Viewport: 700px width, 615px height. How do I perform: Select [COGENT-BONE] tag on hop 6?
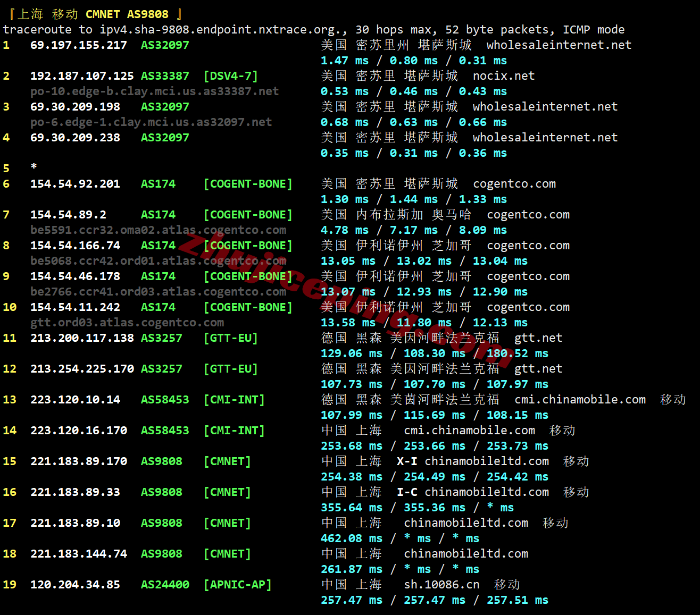(x=248, y=184)
